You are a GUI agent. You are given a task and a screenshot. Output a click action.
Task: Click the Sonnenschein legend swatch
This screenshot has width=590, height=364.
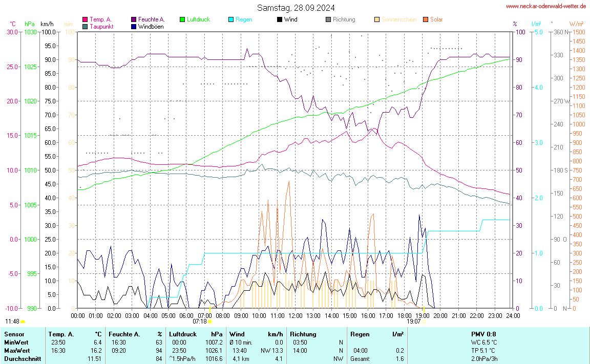click(x=377, y=19)
